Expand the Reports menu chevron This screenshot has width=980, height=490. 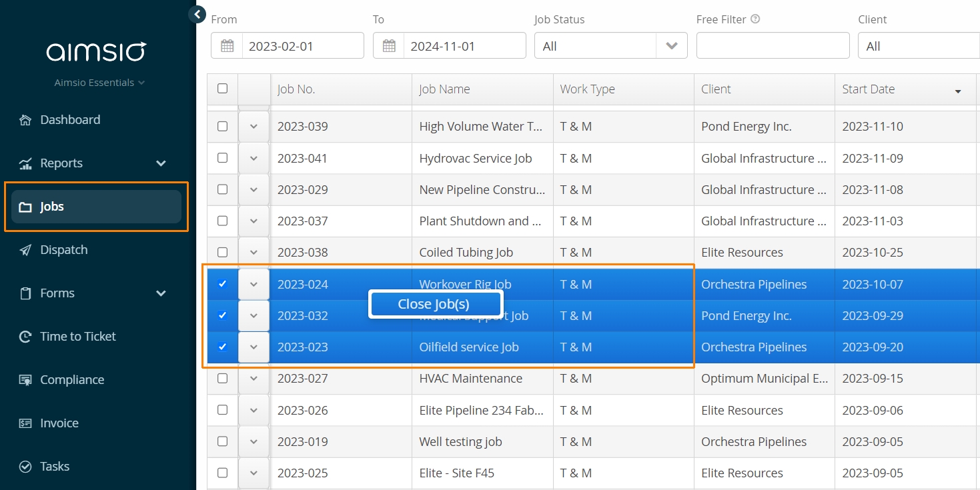[x=161, y=163]
